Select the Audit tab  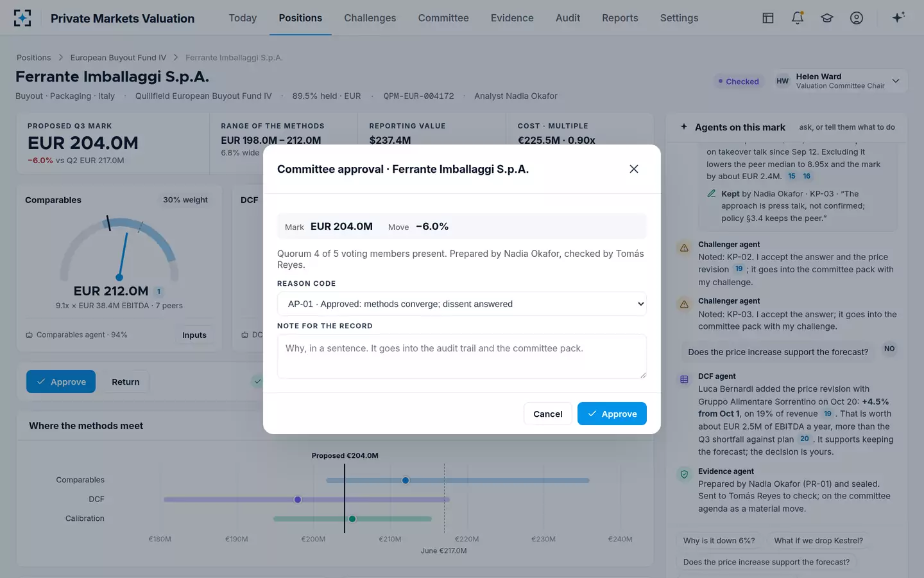pos(568,18)
